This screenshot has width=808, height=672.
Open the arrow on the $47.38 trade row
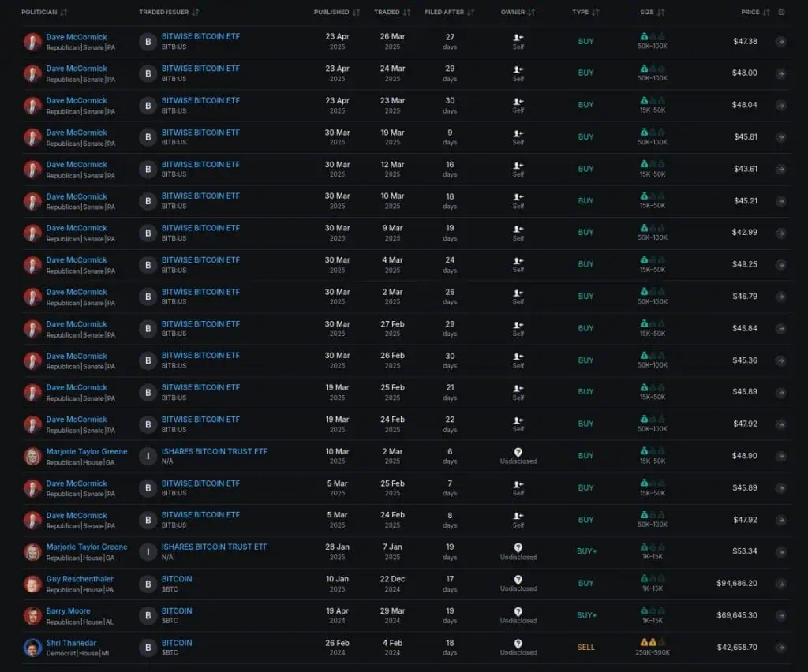[780, 42]
